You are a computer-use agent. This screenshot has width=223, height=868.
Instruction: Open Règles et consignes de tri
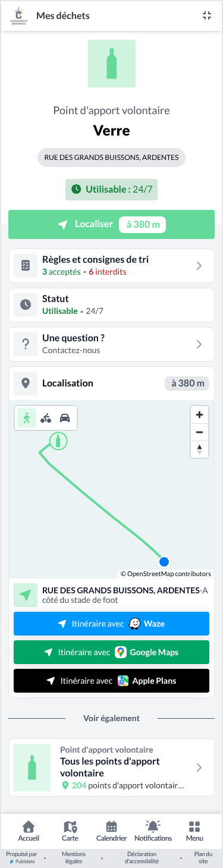tap(111, 266)
